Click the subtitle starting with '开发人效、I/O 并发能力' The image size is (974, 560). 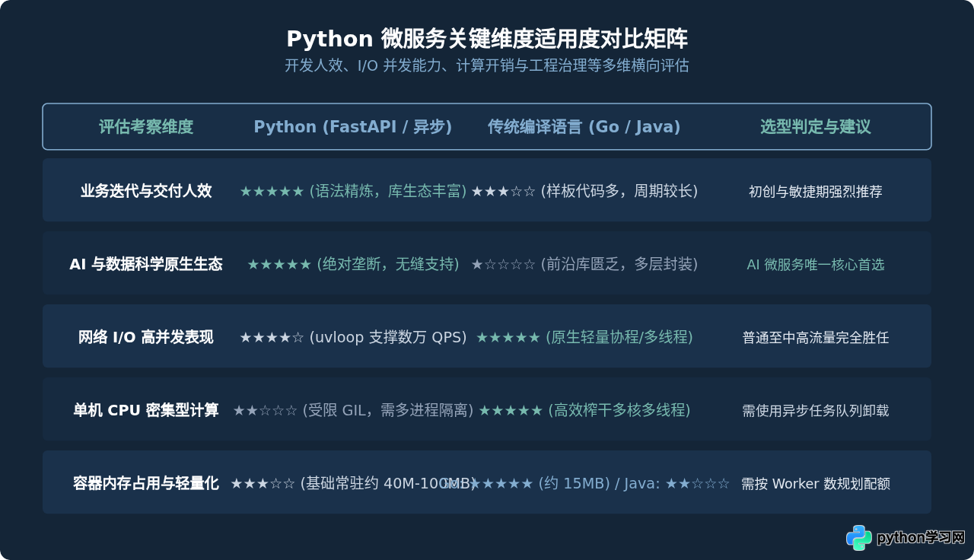(x=487, y=65)
